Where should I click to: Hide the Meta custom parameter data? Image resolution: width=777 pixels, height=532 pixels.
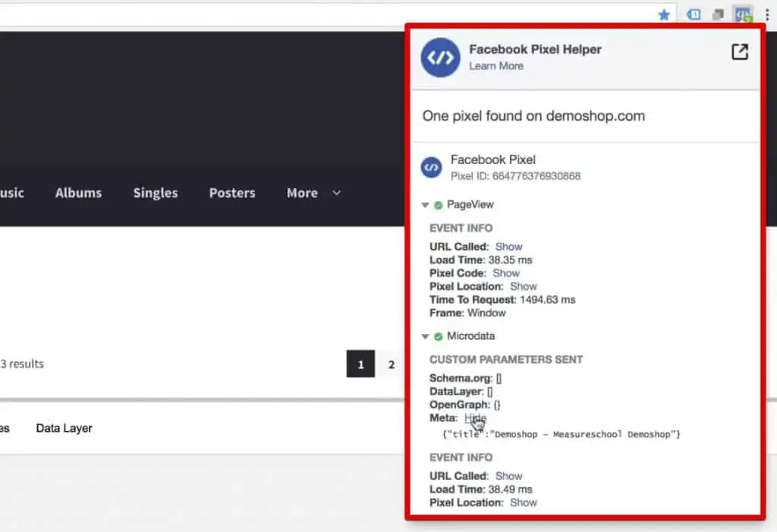point(475,418)
